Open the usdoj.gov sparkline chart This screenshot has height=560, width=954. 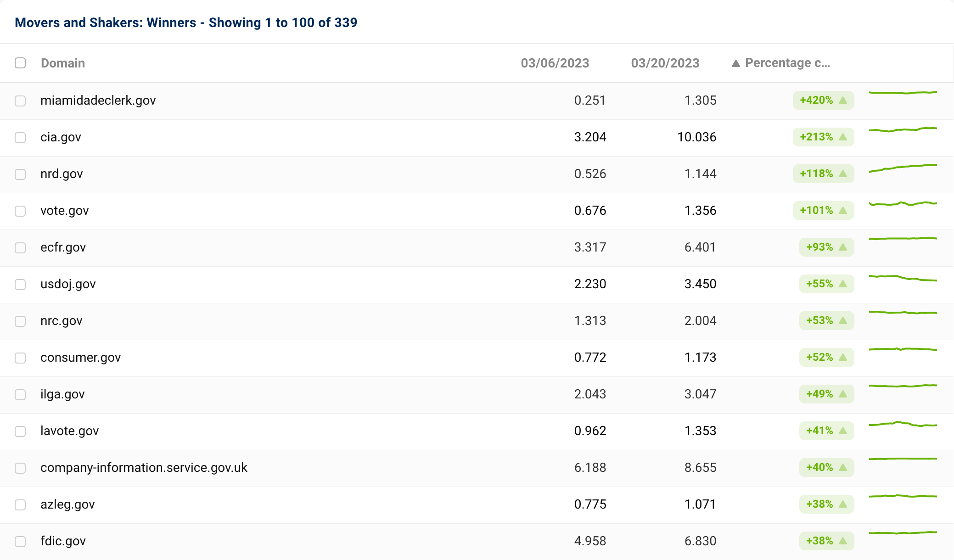[x=903, y=278]
